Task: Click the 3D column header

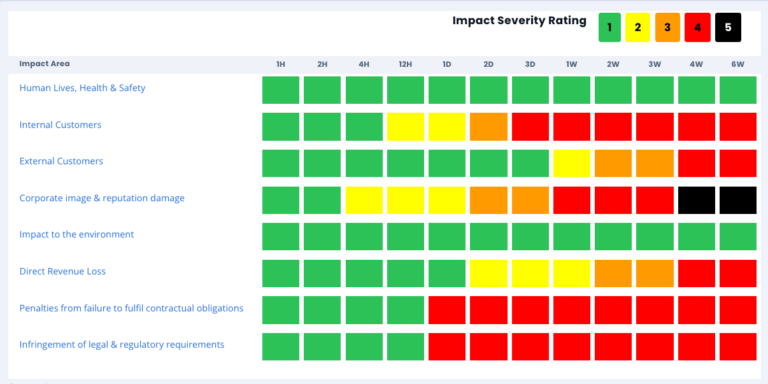Action: click(530, 64)
